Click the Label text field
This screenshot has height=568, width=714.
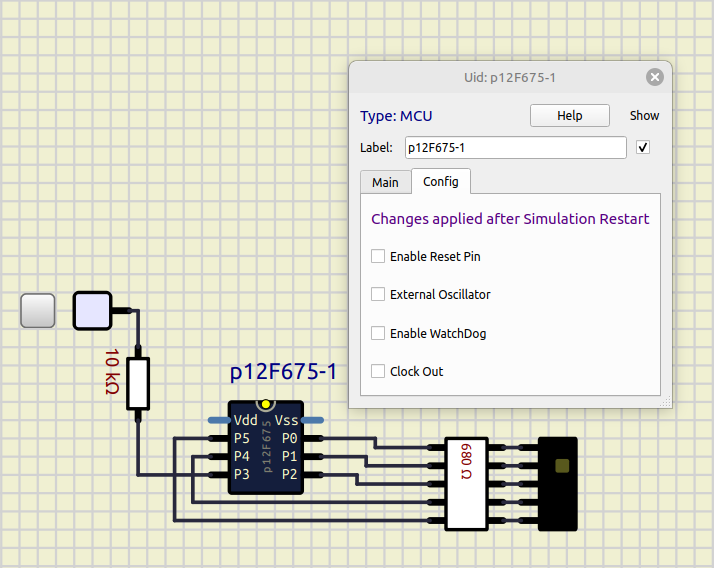coord(515,148)
